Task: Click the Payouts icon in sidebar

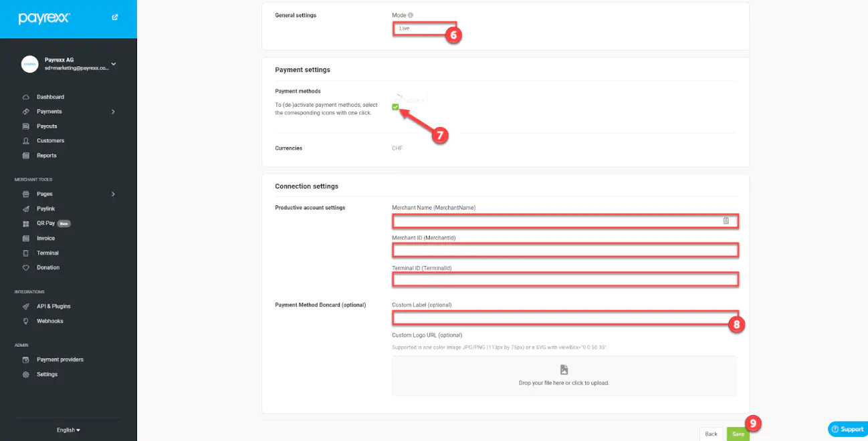Action: tap(26, 126)
